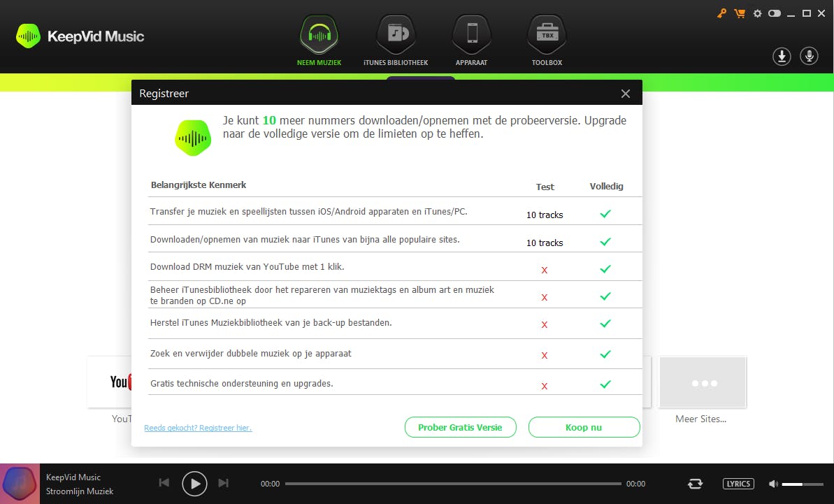Click red X for Beheer iTunesbibliotheek row
Screen dimensions: 834x504
coord(544,297)
